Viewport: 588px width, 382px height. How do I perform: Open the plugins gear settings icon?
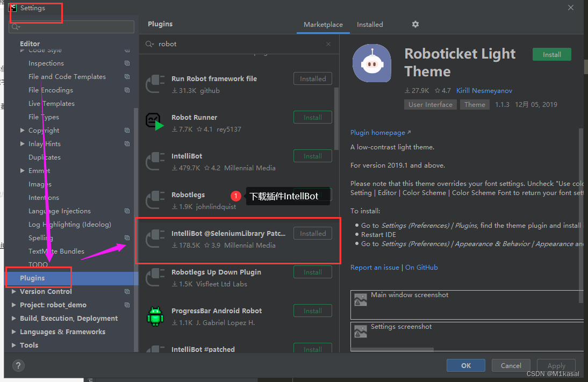pyautogui.click(x=415, y=24)
